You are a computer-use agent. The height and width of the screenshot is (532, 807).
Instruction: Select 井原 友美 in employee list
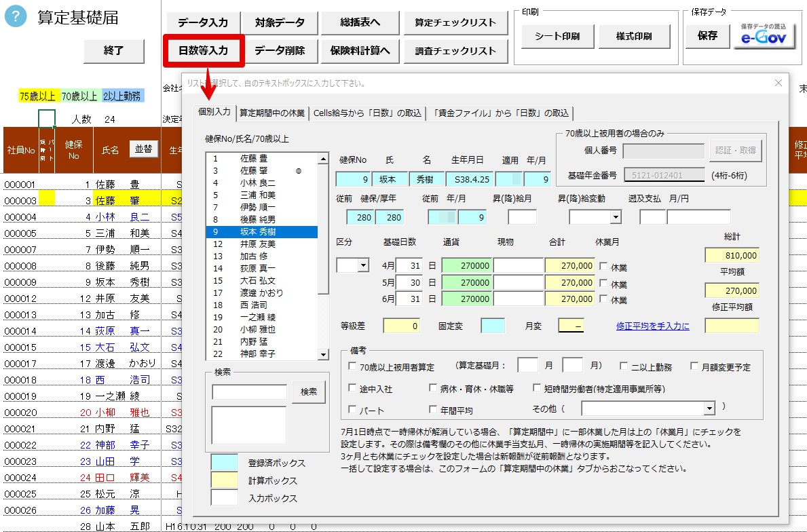click(x=261, y=244)
